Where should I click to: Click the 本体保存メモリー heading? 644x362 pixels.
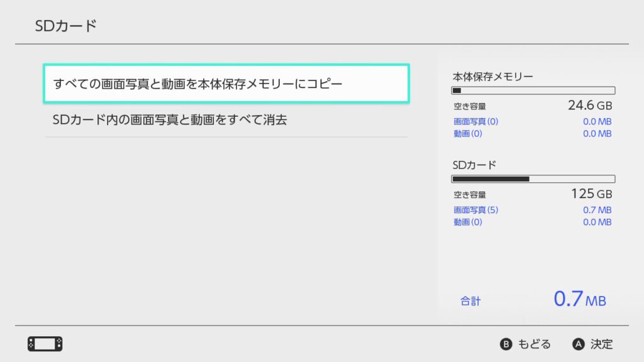[x=493, y=77]
